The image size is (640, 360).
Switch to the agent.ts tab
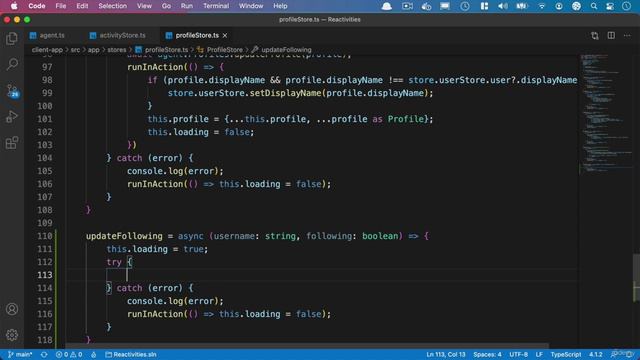(x=47, y=36)
